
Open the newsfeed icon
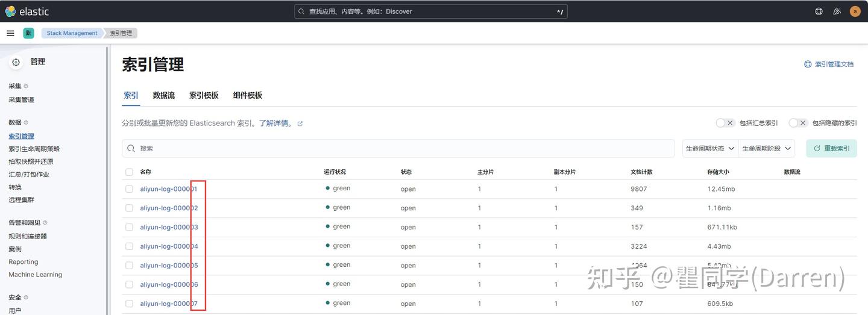click(x=837, y=11)
